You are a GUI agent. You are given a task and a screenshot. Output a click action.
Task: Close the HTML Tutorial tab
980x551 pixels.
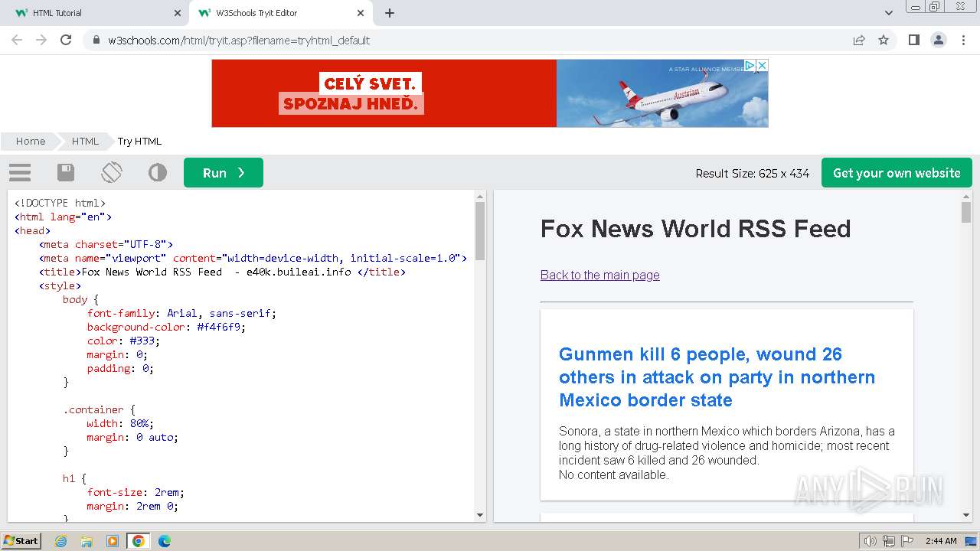click(177, 13)
